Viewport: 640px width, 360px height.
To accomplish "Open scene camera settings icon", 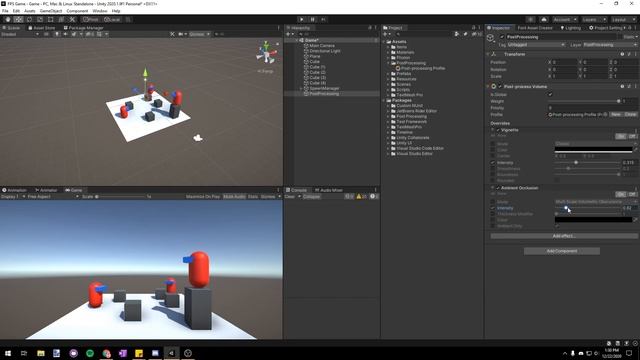I will tap(182, 34).
